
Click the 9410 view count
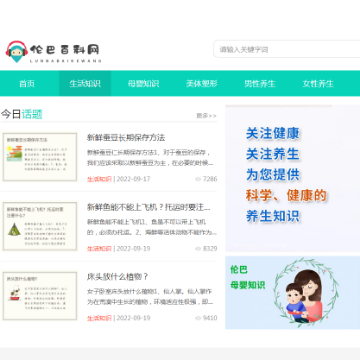(210, 318)
